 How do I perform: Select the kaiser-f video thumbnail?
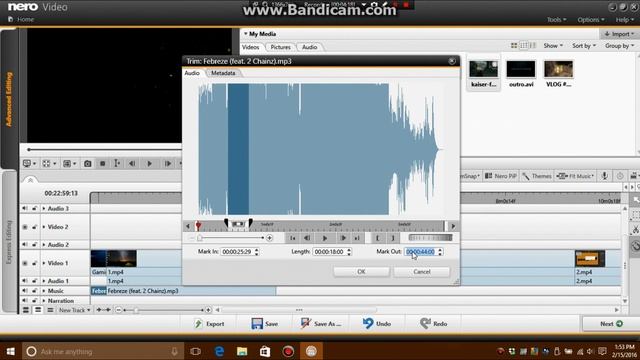[483, 73]
